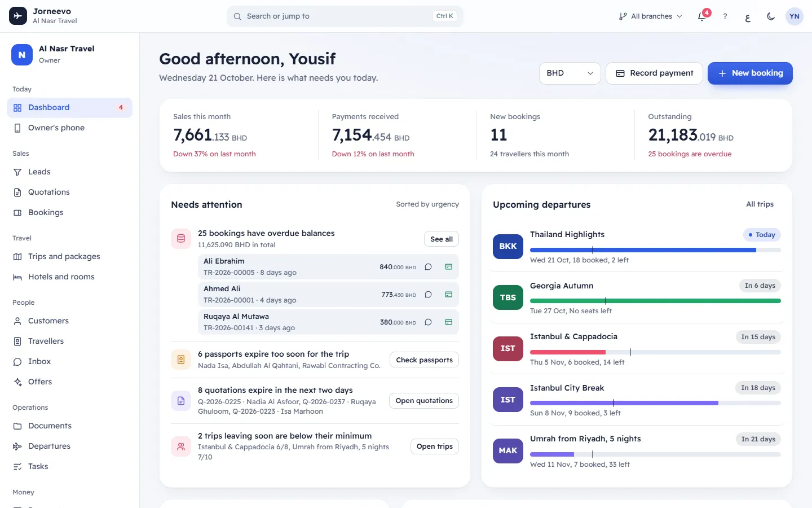Open the All trips link
The height and width of the screenshot is (508, 812).
(x=760, y=204)
